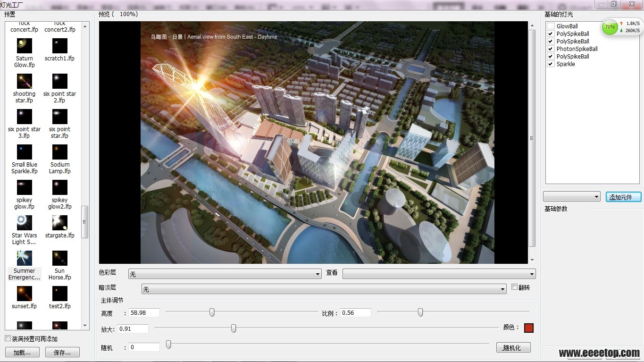Select the spikey glow2.lfp preset icon

click(x=59, y=187)
